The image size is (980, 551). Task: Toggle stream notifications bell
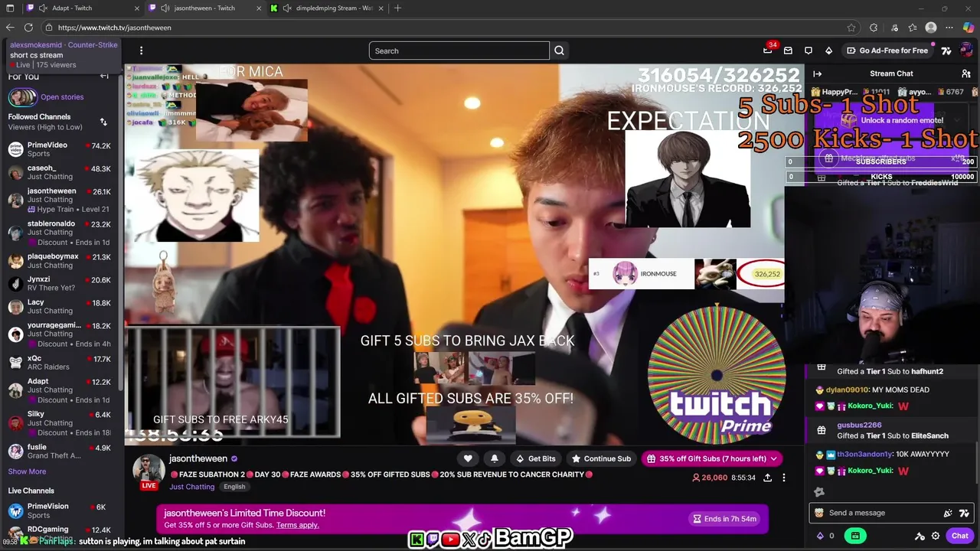(494, 458)
